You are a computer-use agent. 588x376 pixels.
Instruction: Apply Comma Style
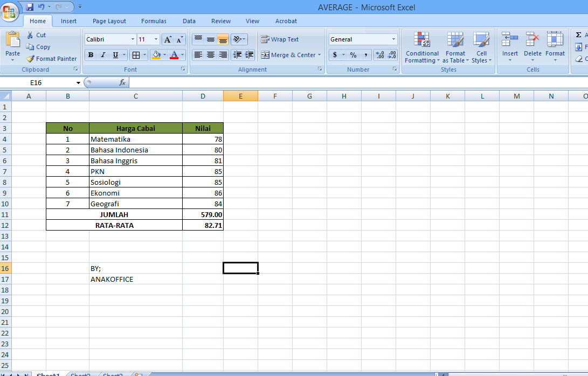point(365,55)
